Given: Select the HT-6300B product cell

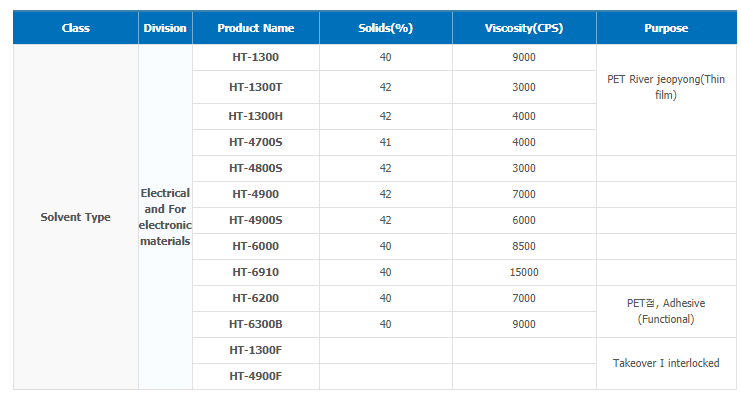Looking at the screenshot, I should pyautogui.click(x=256, y=324).
